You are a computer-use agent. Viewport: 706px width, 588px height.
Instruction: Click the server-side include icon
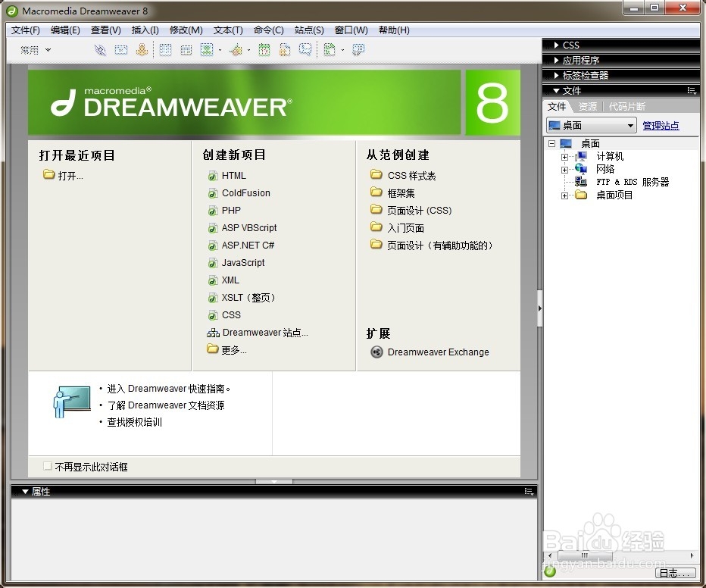point(285,49)
